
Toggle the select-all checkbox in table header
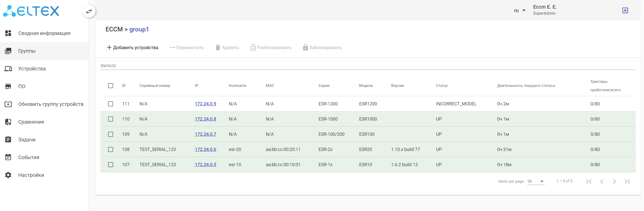tap(111, 86)
